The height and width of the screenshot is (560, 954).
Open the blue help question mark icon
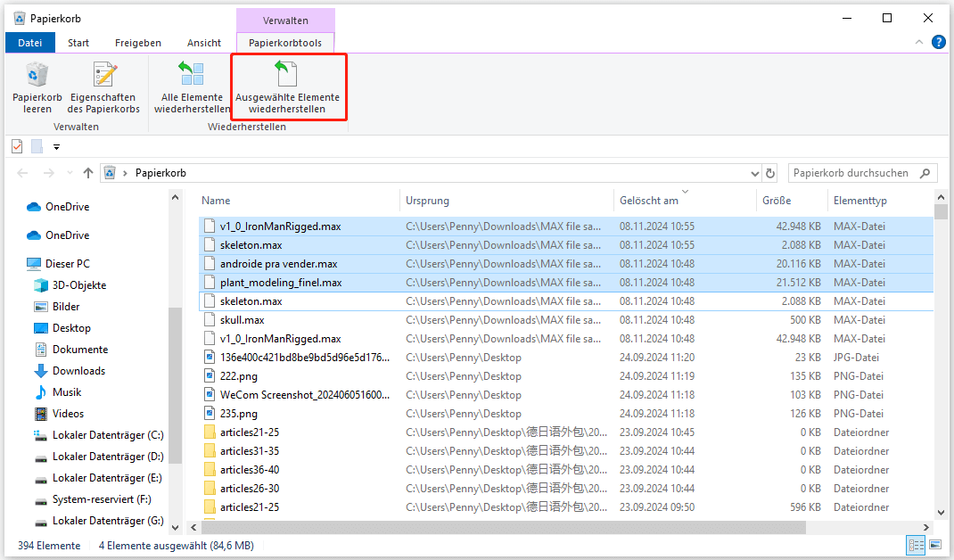point(939,42)
